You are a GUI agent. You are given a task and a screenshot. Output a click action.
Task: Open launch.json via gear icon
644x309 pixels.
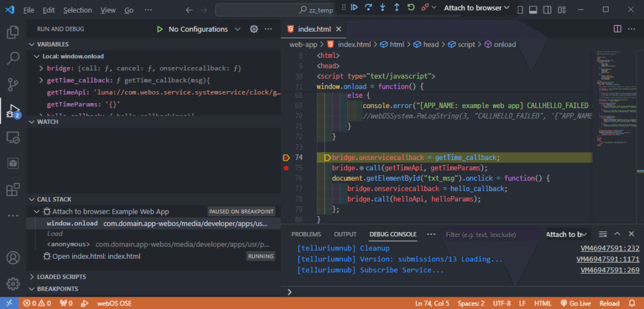(x=254, y=29)
